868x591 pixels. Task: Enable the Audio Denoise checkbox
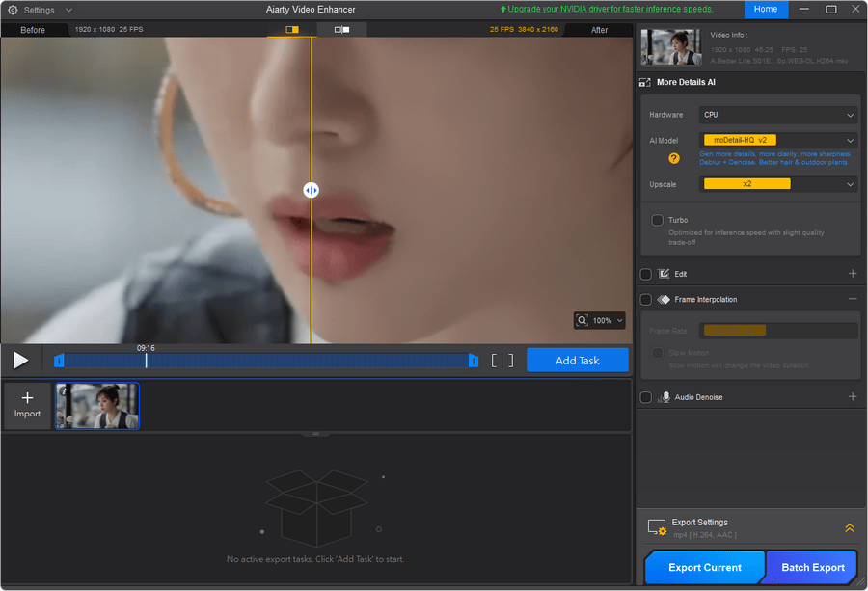click(x=645, y=397)
